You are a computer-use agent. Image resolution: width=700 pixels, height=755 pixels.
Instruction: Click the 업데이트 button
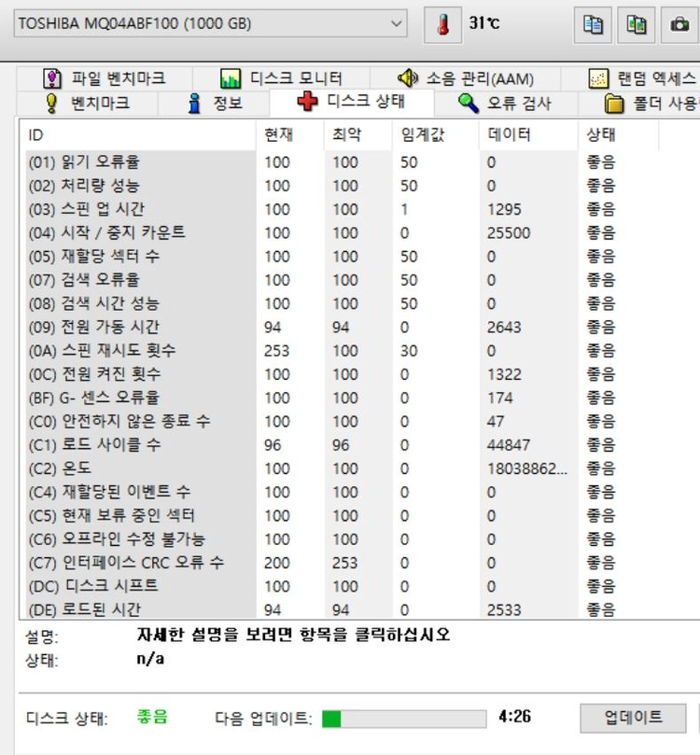point(633,718)
